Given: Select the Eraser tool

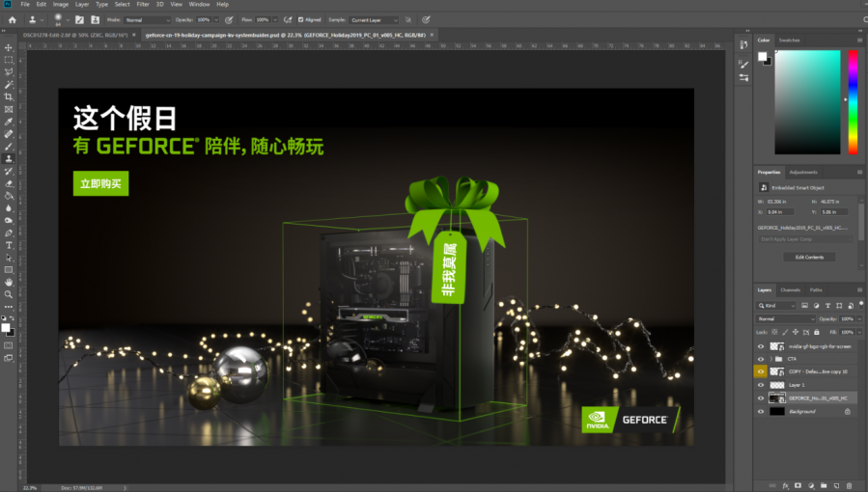Looking at the screenshot, I should pyautogui.click(x=9, y=183).
